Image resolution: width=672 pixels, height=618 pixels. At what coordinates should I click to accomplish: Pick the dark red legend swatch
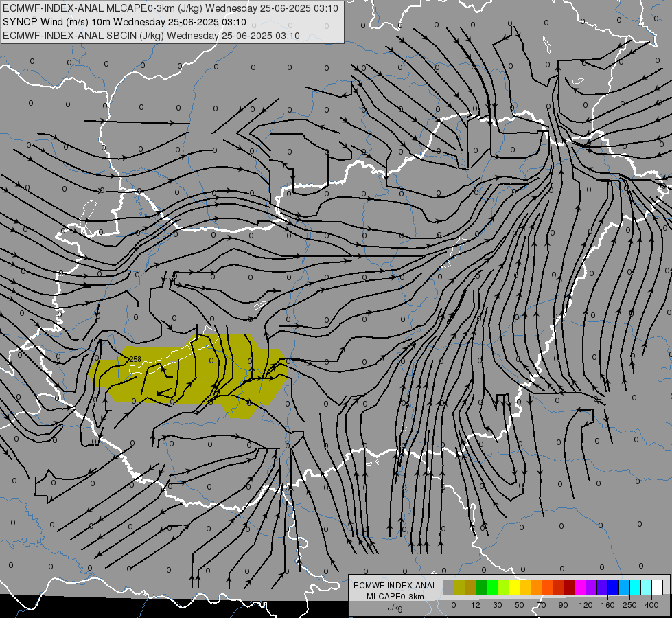point(570,587)
